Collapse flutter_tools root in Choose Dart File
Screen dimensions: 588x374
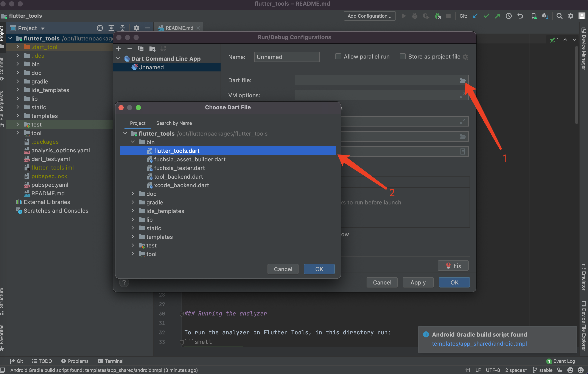pos(125,133)
